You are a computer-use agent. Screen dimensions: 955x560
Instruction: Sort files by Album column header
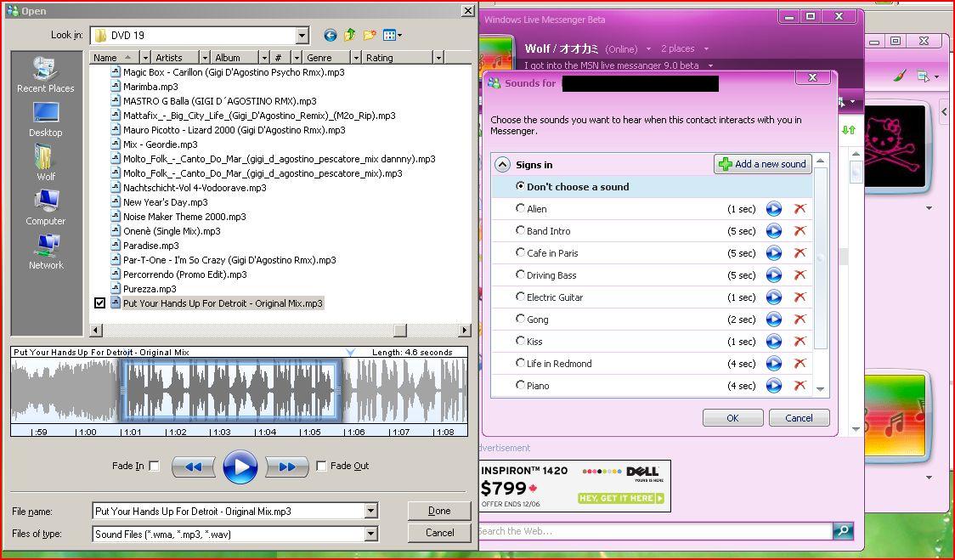point(235,57)
